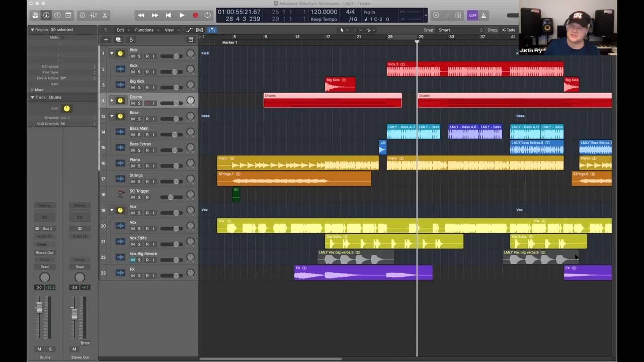The width and height of the screenshot is (644, 362).
Task: Toggle input monitoring on FX track
Action: (153, 276)
